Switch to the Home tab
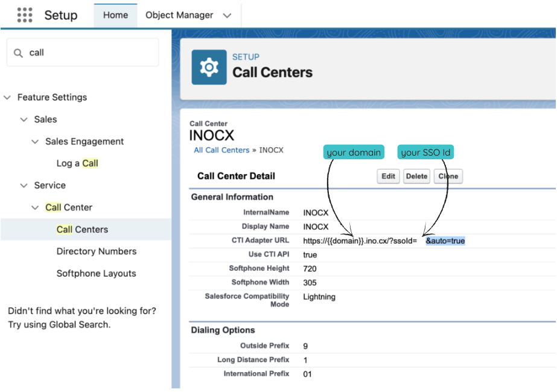 point(115,15)
